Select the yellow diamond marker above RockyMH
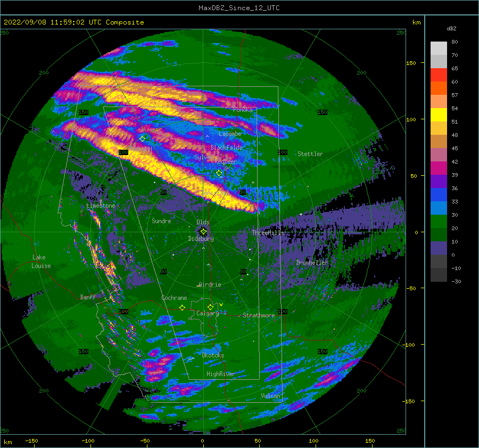This screenshot has height=448, width=479. tap(142, 139)
